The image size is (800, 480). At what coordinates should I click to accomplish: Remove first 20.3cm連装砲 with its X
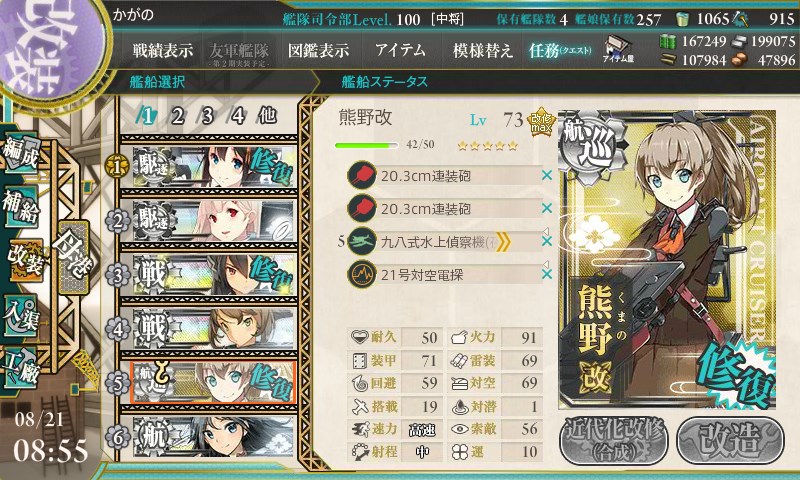[547, 175]
